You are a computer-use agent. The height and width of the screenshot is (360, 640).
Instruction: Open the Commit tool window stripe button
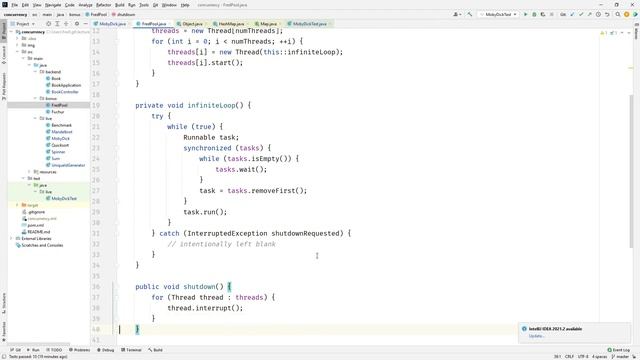click(x=4, y=55)
